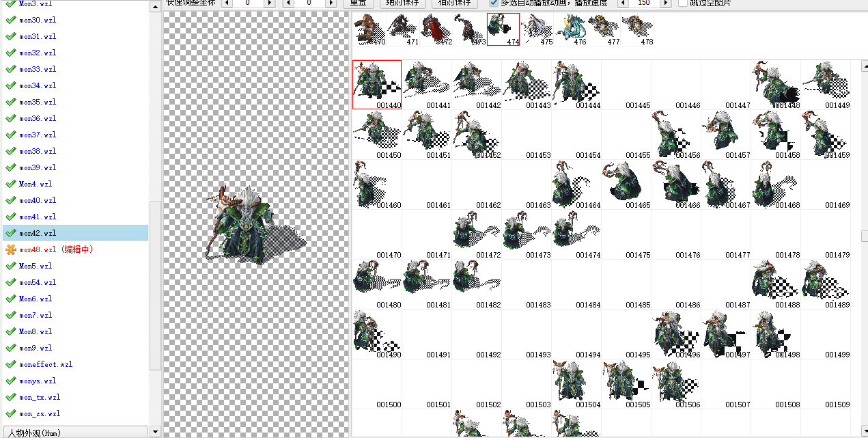Increase playback speed with right arrow
868x438 pixels.
coord(666,3)
